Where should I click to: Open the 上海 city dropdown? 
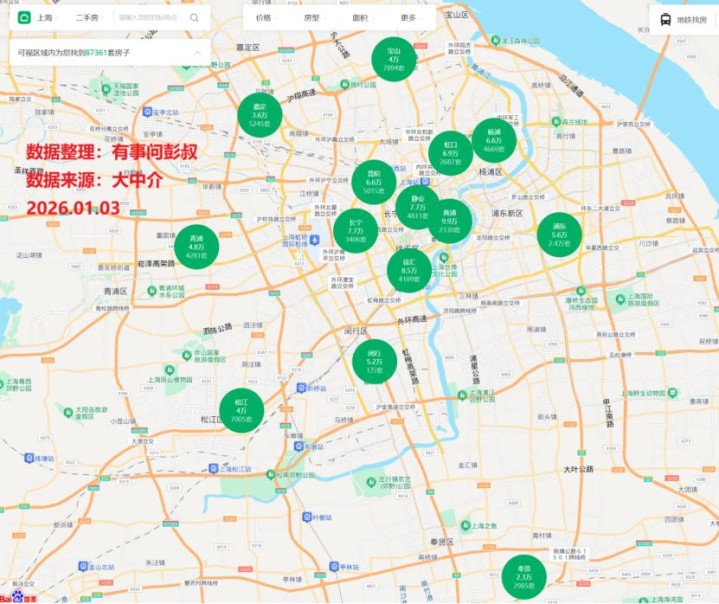pos(48,18)
